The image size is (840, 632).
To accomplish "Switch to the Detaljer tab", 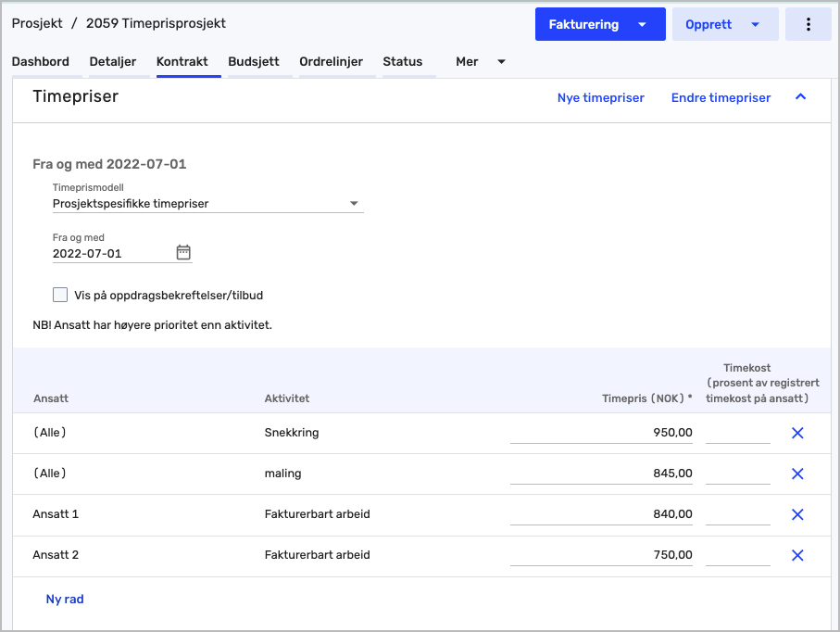I will [112, 62].
